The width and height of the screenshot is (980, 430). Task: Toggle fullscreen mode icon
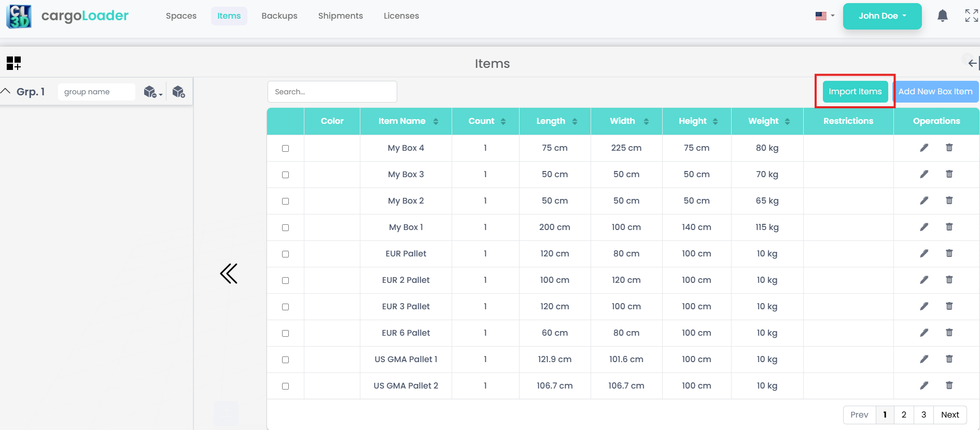971,16
